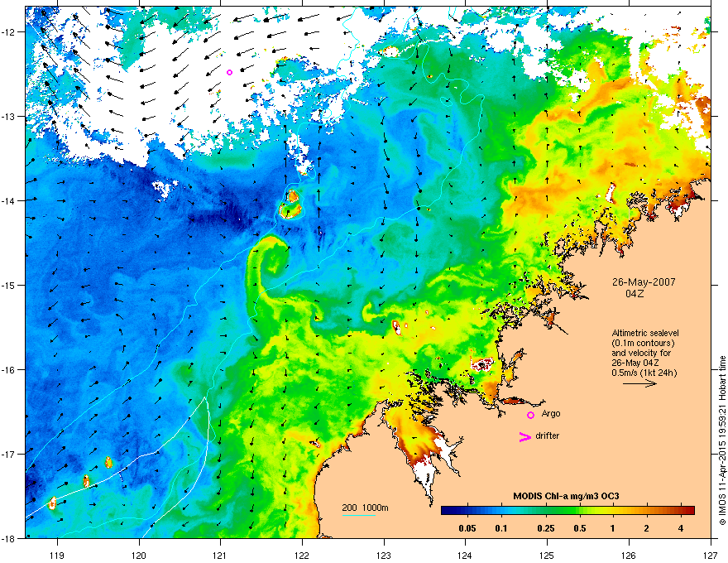Viewport: 728px width, 563px height.
Task: Click the 'MODIS Chl-a mg/m3 OC3' title
Action: click(566, 496)
